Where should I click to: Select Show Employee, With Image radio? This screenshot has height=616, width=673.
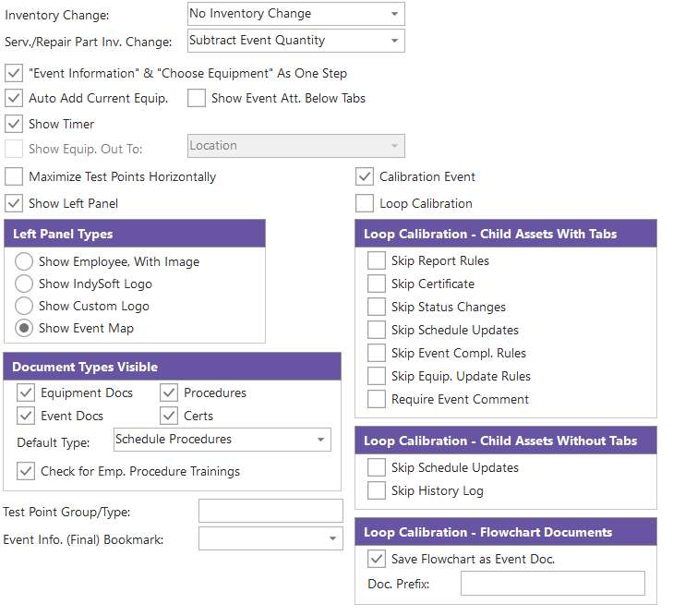tap(25, 261)
